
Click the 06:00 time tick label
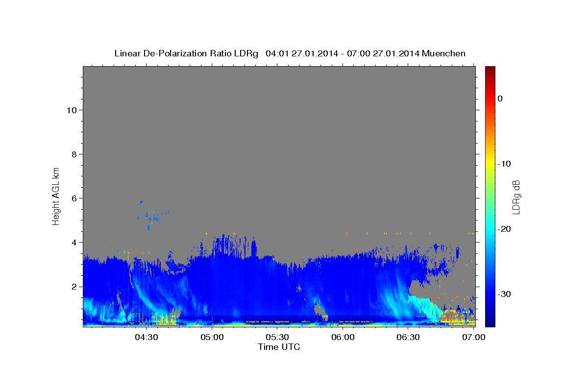[343, 337]
